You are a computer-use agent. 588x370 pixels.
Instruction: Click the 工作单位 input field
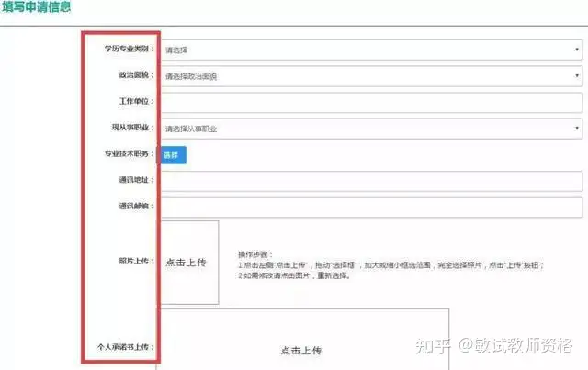pyautogui.click(x=371, y=102)
